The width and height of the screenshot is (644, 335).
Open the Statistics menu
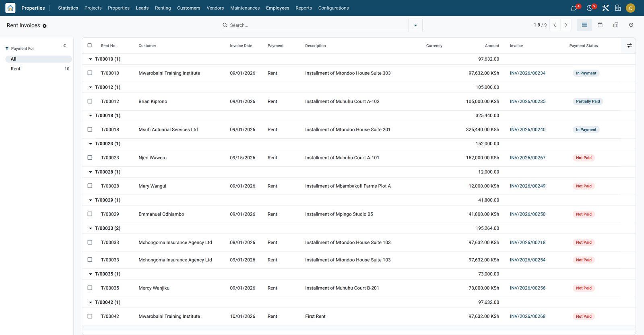[68, 8]
